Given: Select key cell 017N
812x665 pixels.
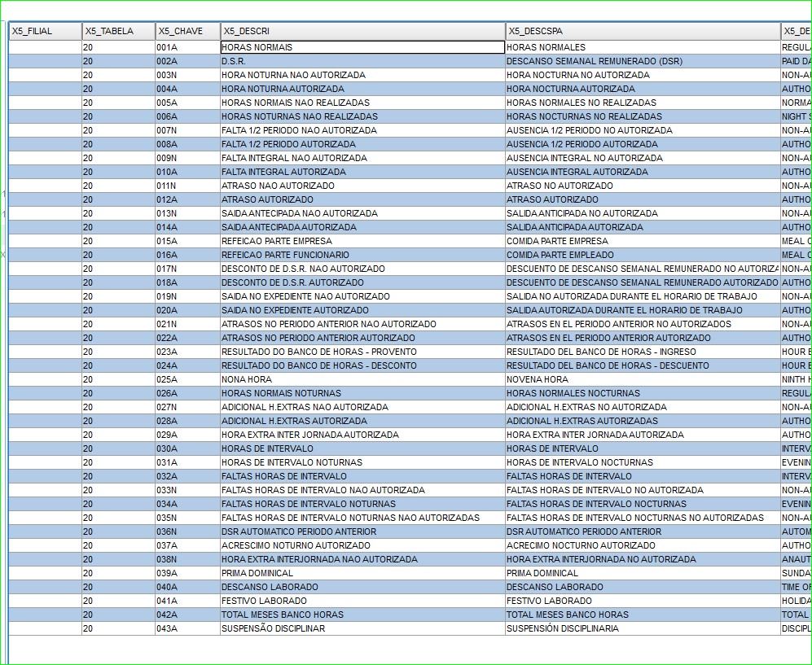Looking at the screenshot, I should coord(188,269).
